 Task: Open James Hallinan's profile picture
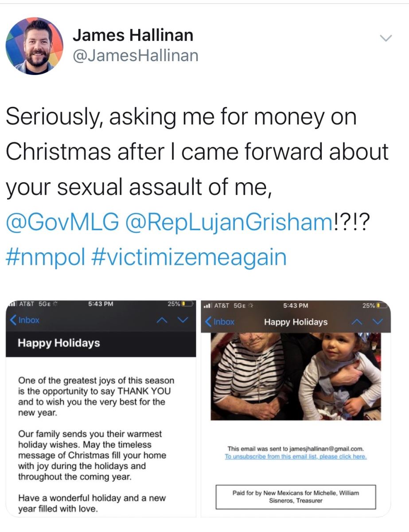pos(34,46)
